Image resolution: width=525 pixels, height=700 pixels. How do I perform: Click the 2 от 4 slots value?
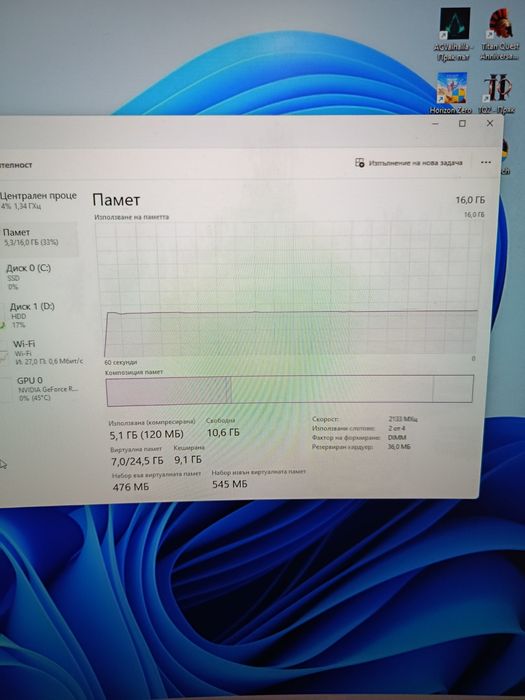397,428
